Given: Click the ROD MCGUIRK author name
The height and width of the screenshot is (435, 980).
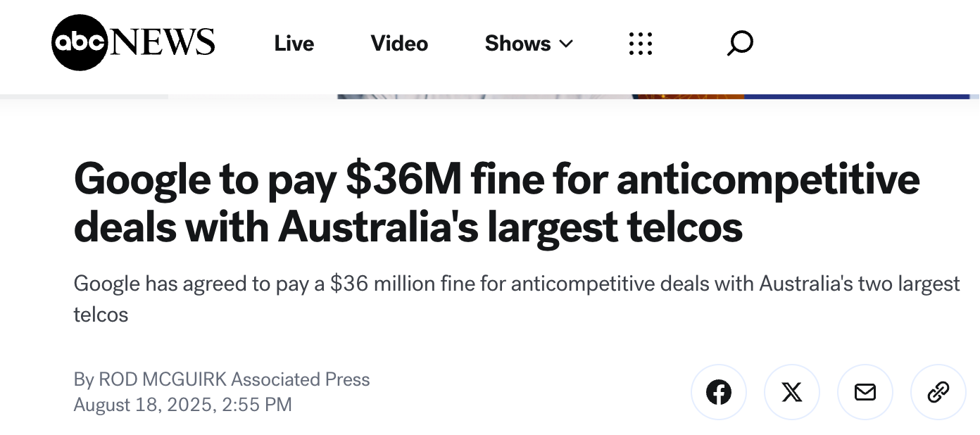Looking at the screenshot, I should [162, 379].
